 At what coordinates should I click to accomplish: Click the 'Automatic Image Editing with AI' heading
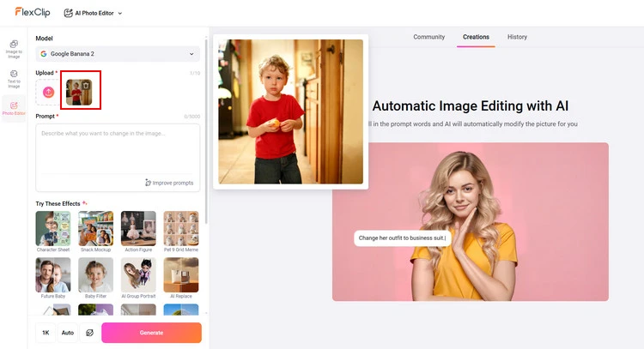point(471,105)
